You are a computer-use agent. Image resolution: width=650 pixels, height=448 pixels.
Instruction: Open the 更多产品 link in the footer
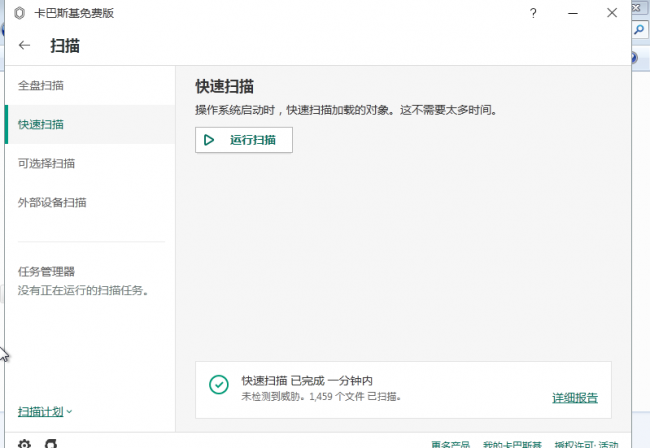[x=450, y=444]
